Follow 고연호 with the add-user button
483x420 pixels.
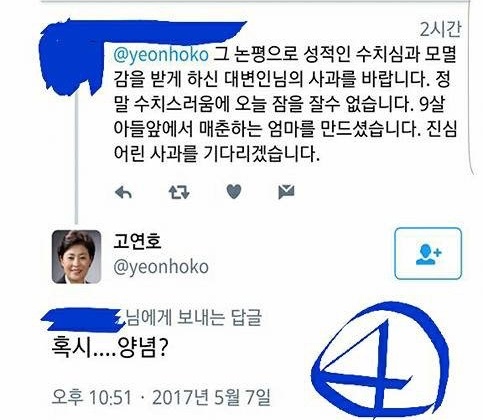tap(428, 253)
